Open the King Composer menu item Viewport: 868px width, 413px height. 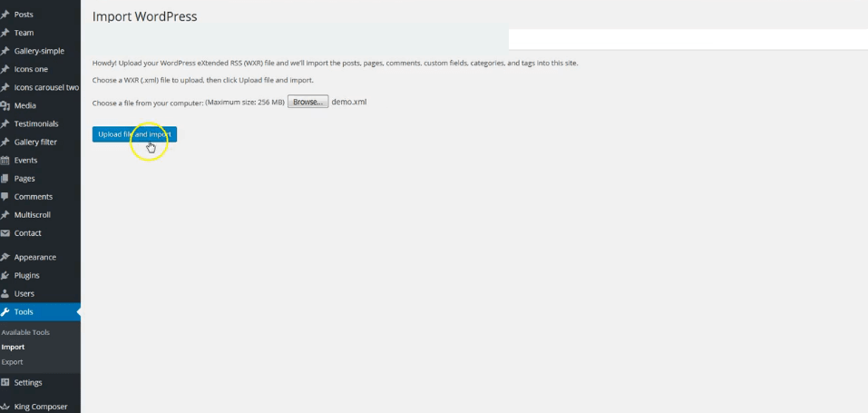click(41, 407)
